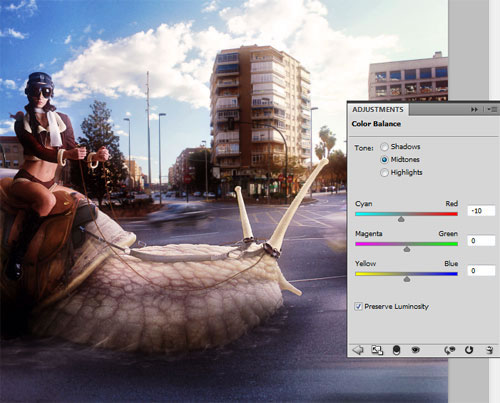Switch to the ADJUSTMENTS tab
The height and width of the screenshot is (403, 500).
click(378, 109)
